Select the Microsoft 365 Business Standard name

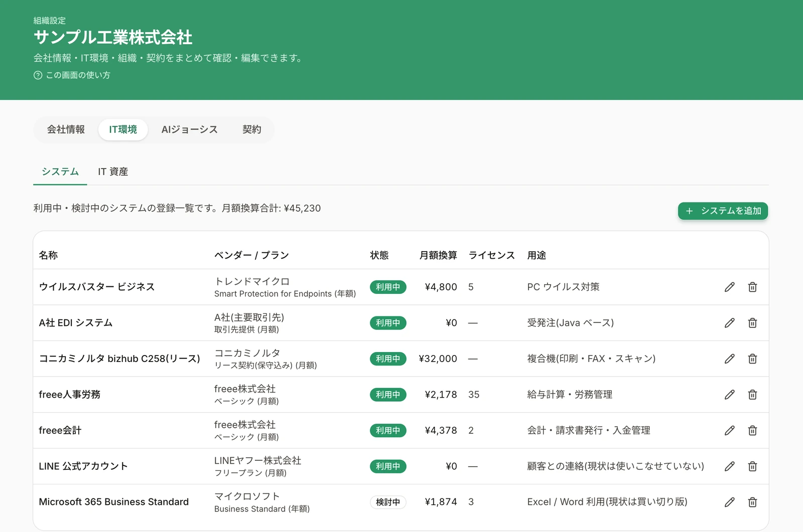tap(114, 502)
